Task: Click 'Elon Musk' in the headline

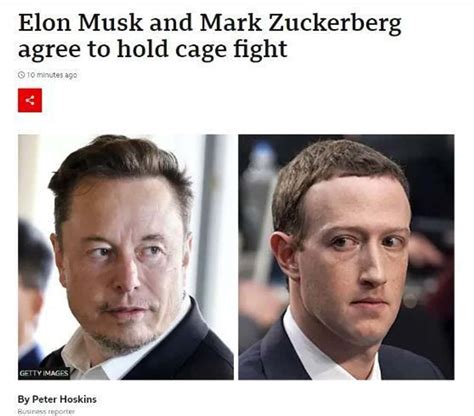Action: 80,23
